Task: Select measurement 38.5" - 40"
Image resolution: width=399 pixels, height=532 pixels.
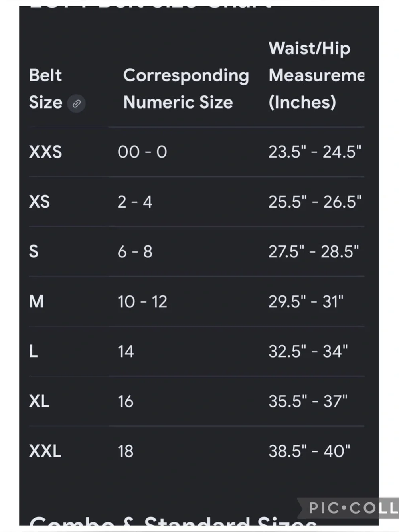Action: 309,451
